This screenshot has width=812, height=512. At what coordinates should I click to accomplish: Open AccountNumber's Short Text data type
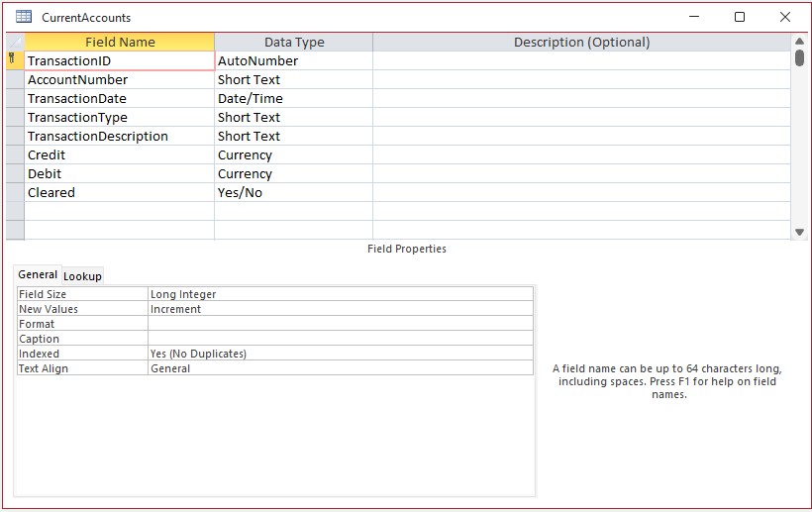294,79
